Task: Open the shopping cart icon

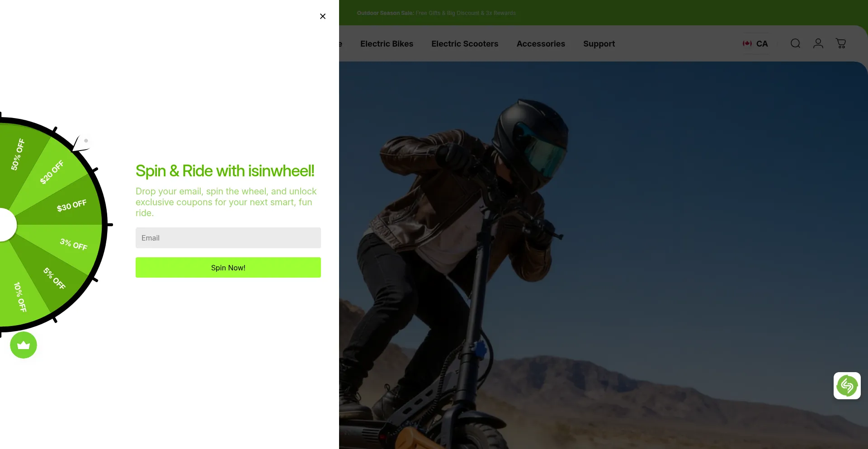Action: tap(841, 43)
